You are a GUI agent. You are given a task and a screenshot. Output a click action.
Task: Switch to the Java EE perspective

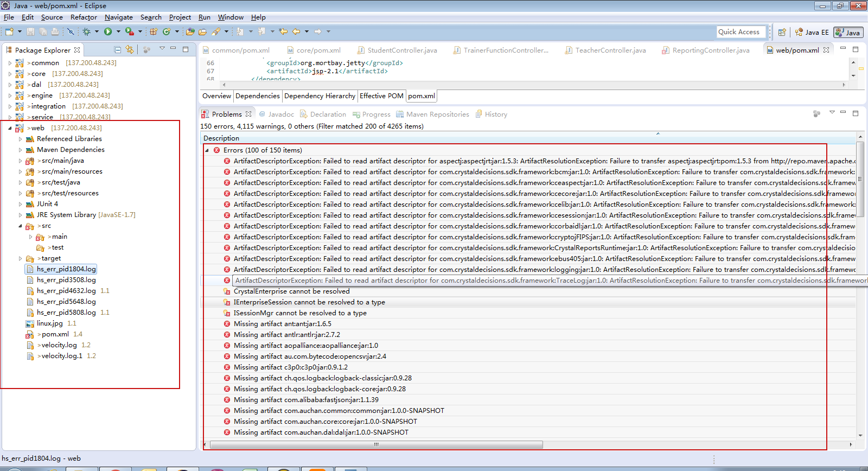[812, 33]
